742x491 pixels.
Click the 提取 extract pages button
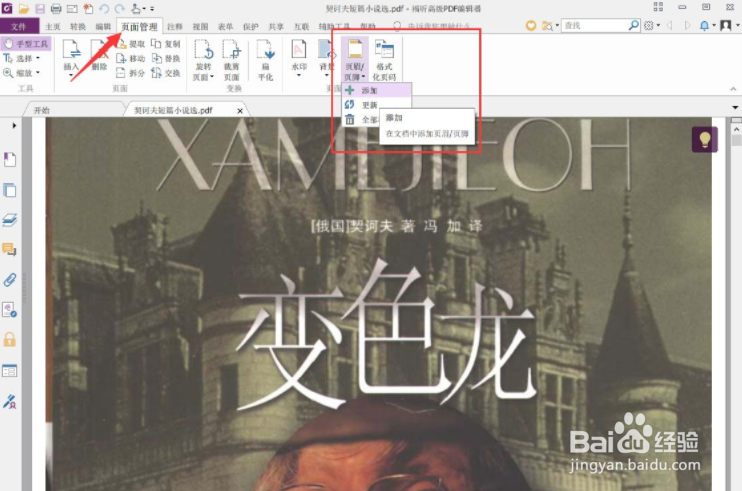tap(131, 44)
